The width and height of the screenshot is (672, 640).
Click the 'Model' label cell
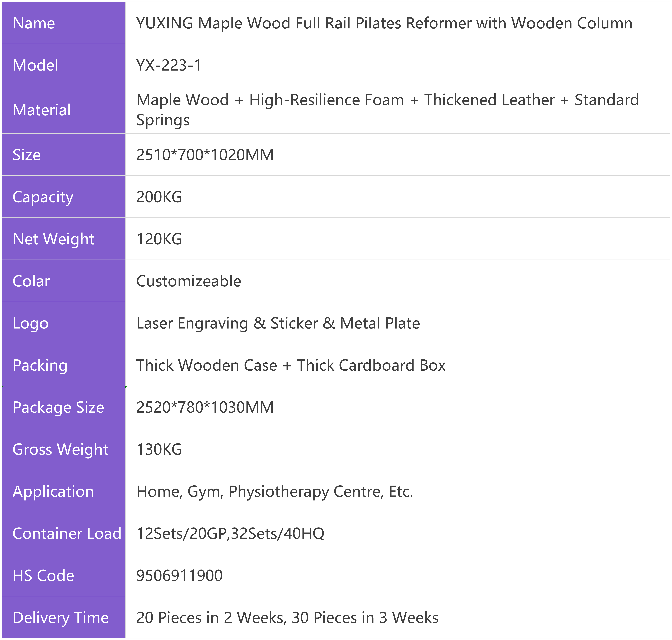tap(64, 65)
